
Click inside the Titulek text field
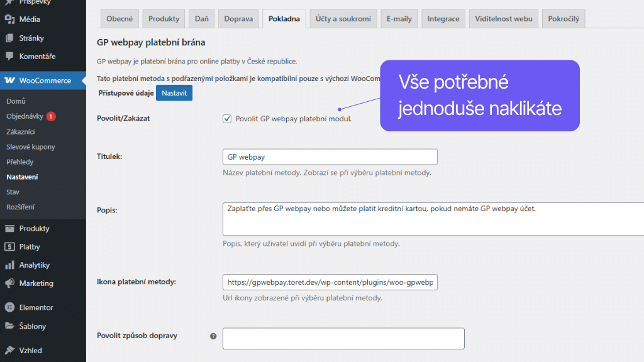(x=330, y=156)
